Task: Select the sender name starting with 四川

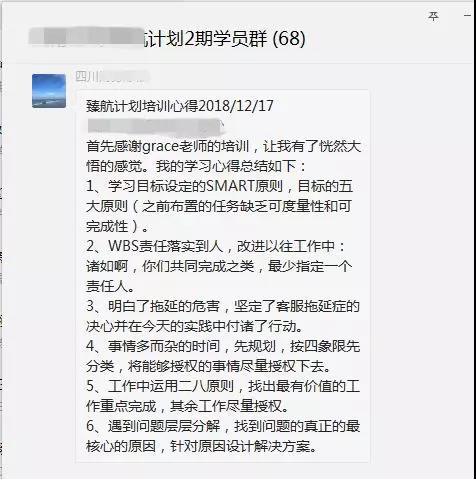Action: [x=111, y=77]
